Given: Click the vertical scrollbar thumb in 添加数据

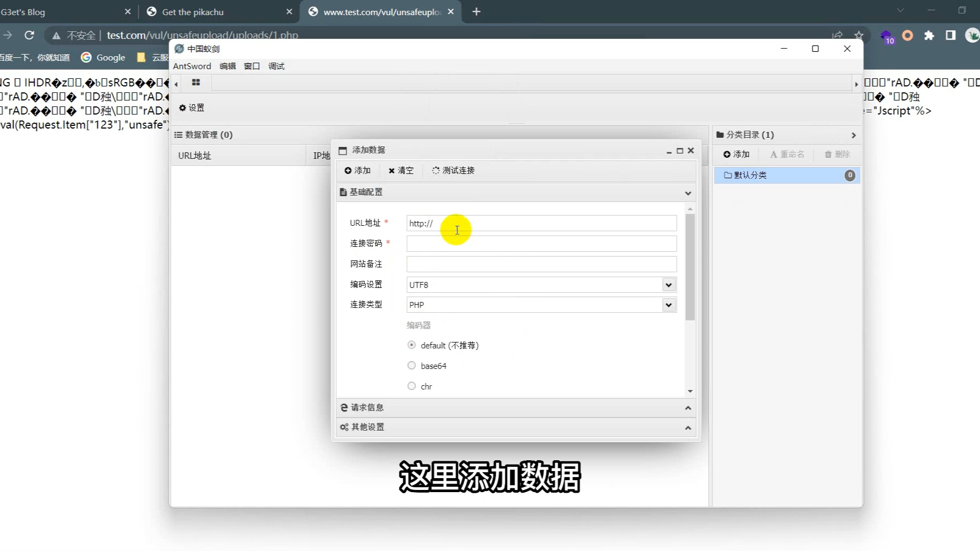Looking at the screenshot, I should click(690, 267).
